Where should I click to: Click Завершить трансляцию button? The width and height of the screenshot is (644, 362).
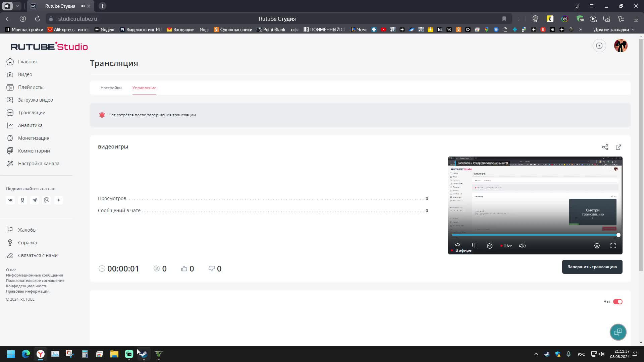coord(592,267)
